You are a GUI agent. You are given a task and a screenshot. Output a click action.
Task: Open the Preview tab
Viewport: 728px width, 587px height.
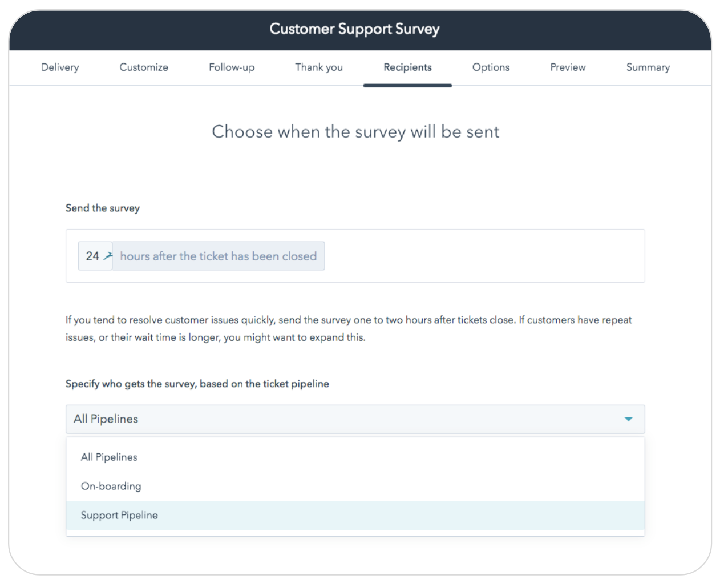pos(568,67)
